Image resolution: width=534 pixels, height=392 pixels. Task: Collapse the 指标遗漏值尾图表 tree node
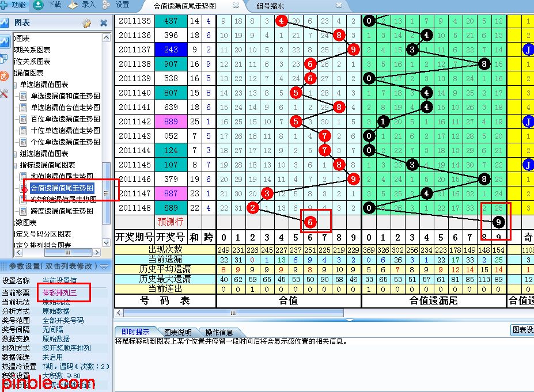(x=16, y=165)
